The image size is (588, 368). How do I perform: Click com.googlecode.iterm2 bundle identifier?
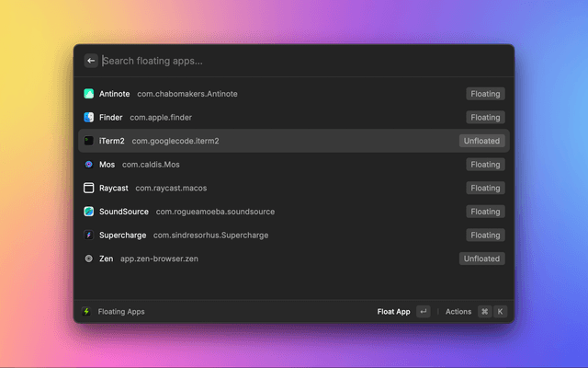175,141
